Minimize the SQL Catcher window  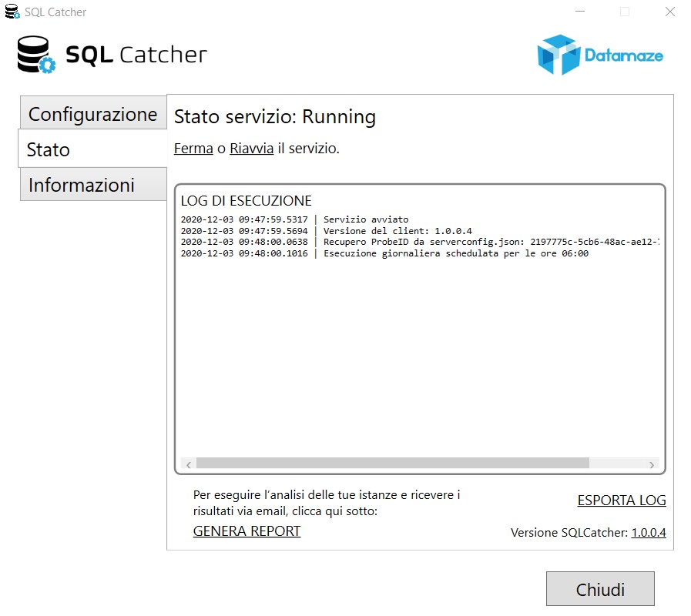[x=580, y=12]
